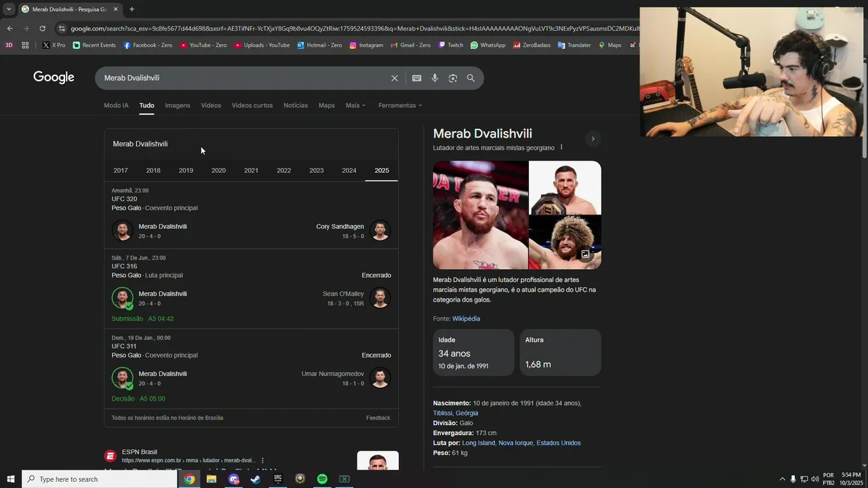The width and height of the screenshot is (868, 488).
Task: Click the Google logo
Action: [54, 77]
